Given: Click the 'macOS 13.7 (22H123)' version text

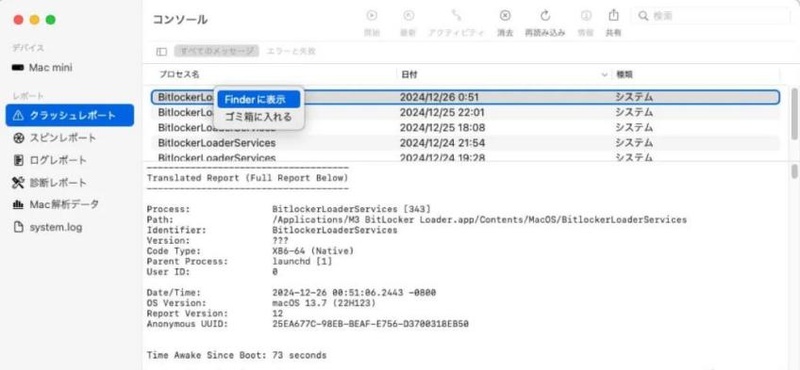Looking at the screenshot, I should 324,303.
